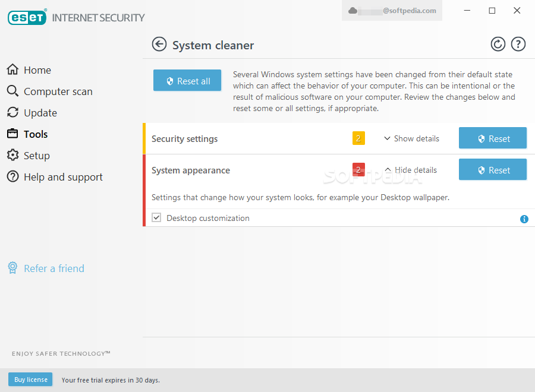Open Computer scan section
Screen dimensions: 535x392
tap(50, 91)
